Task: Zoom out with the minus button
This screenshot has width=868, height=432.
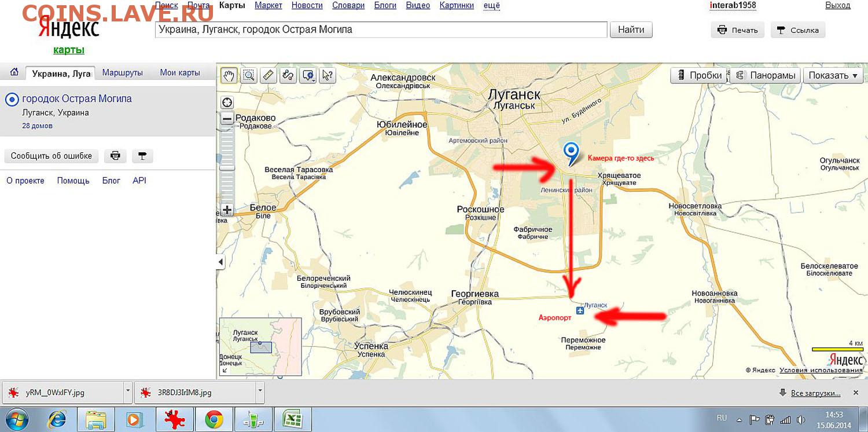Action: click(227, 119)
